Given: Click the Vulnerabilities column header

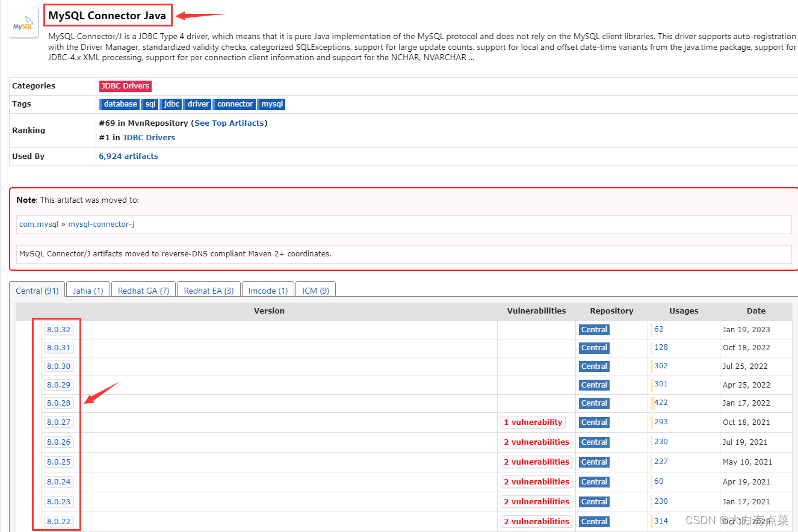Looking at the screenshot, I should [536, 311].
